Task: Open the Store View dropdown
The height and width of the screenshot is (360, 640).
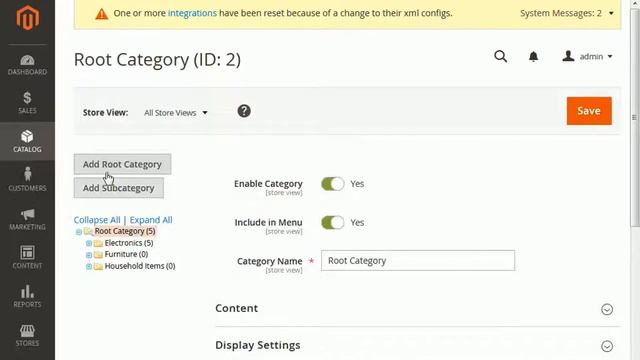Action: coord(176,113)
